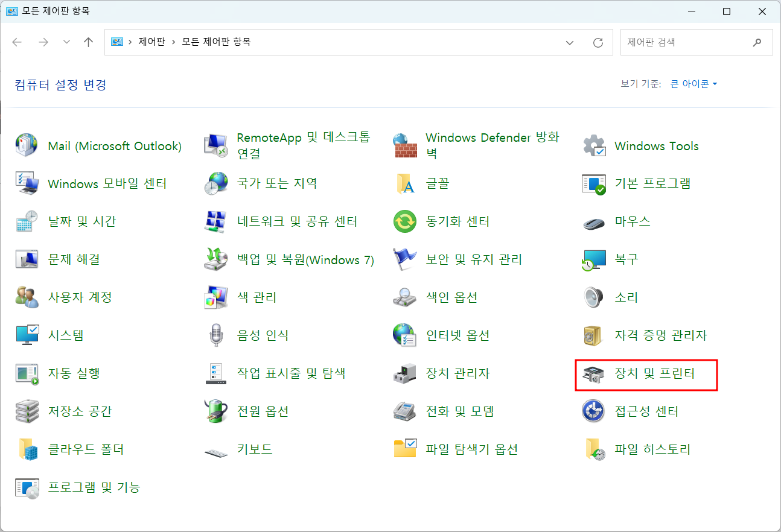Click the 제어판 breadcrumb segment
The height and width of the screenshot is (532, 781).
pyautogui.click(x=151, y=42)
